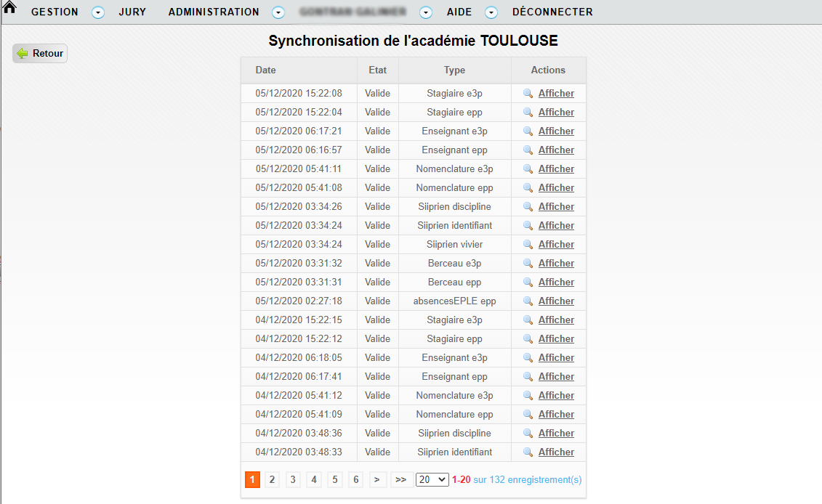Jump to the last page with >> button

point(400,480)
